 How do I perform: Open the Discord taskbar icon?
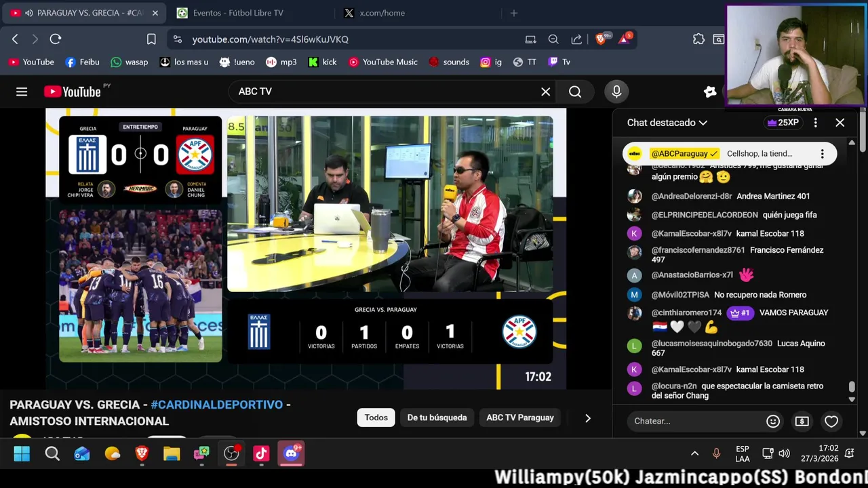click(x=292, y=453)
